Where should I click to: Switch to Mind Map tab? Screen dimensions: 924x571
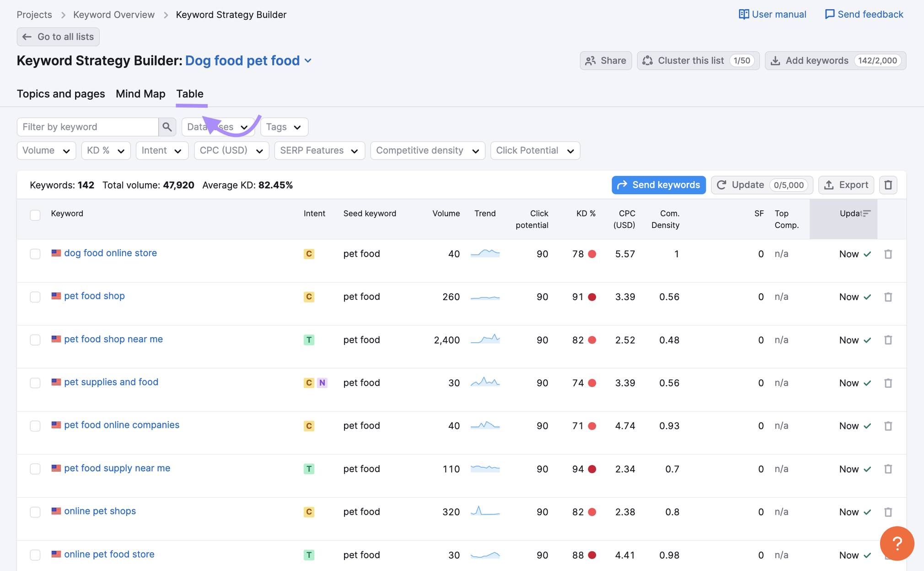(x=140, y=94)
